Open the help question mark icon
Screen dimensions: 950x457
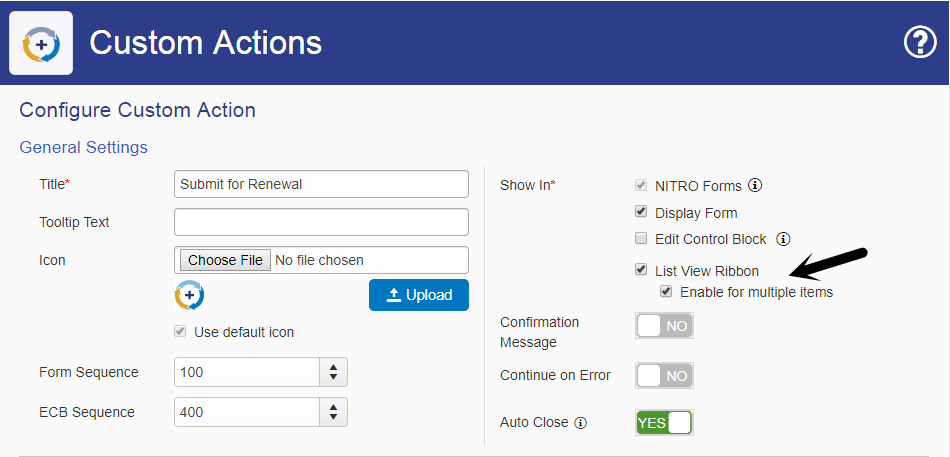coord(919,43)
